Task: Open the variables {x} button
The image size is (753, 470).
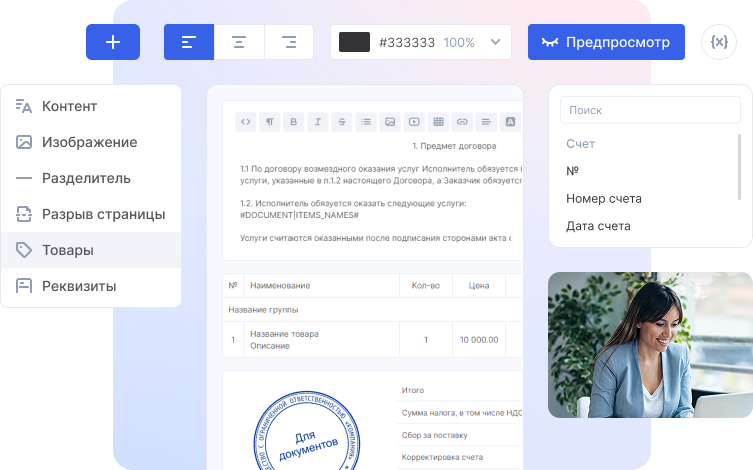Action: pyautogui.click(x=718, y=42)
